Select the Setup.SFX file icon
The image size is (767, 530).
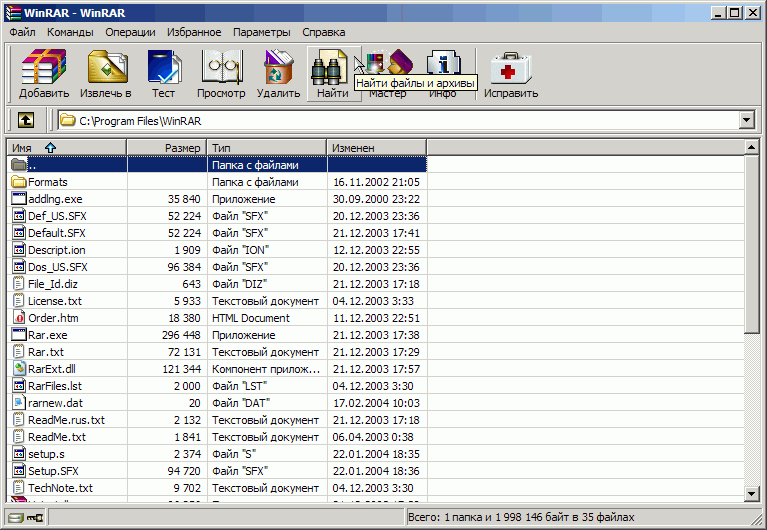(x=19, y=471)
